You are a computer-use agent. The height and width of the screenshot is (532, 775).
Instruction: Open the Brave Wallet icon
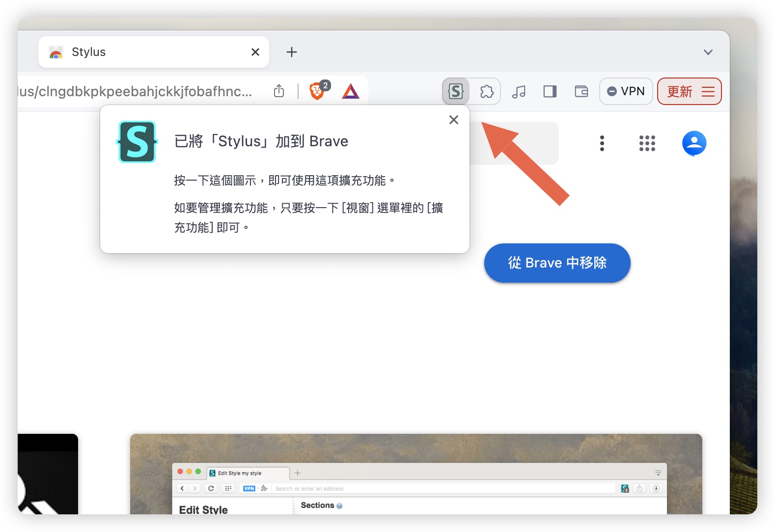(581, 91)
